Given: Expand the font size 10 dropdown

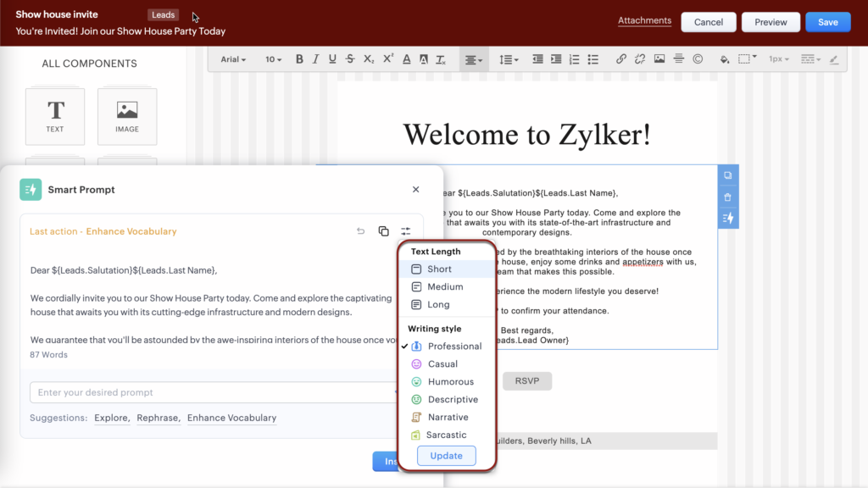Looking at the screenshot, I should point(274,59).
